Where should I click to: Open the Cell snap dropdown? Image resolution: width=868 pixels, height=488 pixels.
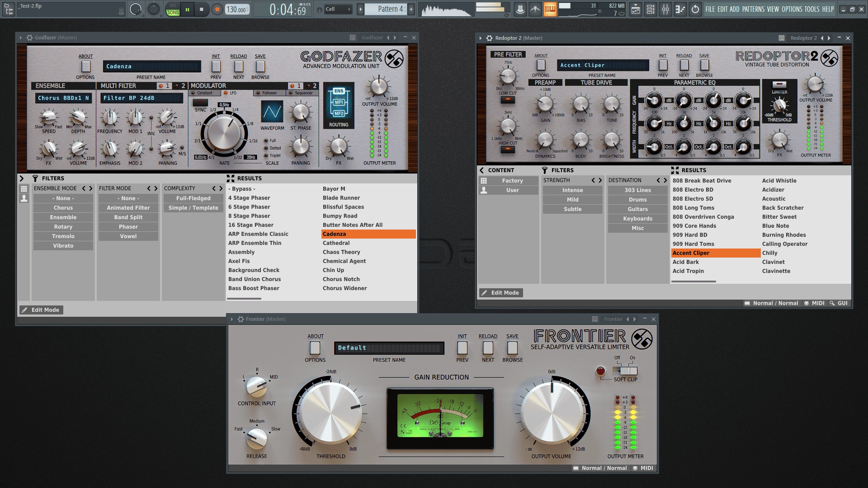point(338,9)
